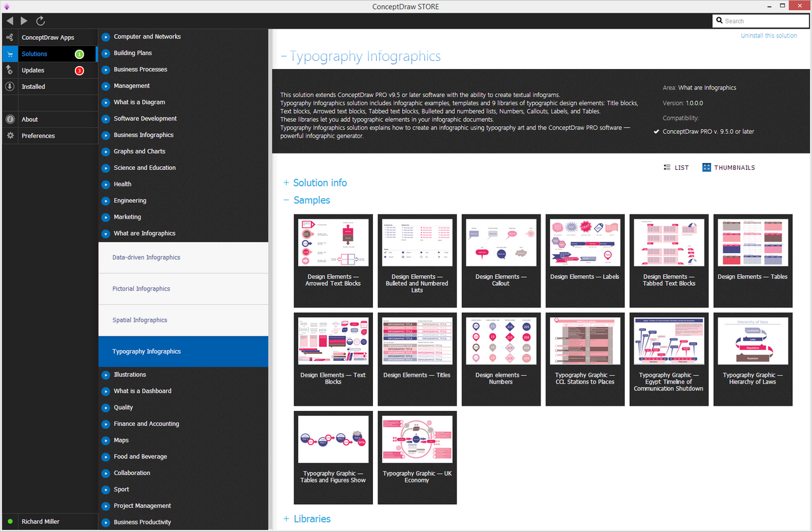Click the search magnifier icon

[719, 21]
